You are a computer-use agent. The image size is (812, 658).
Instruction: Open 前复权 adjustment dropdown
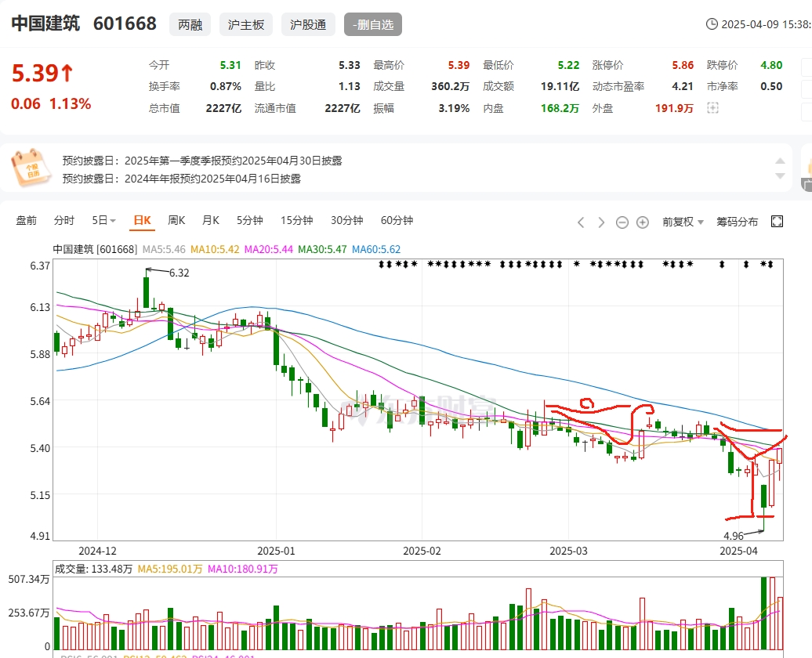[683, 222]
